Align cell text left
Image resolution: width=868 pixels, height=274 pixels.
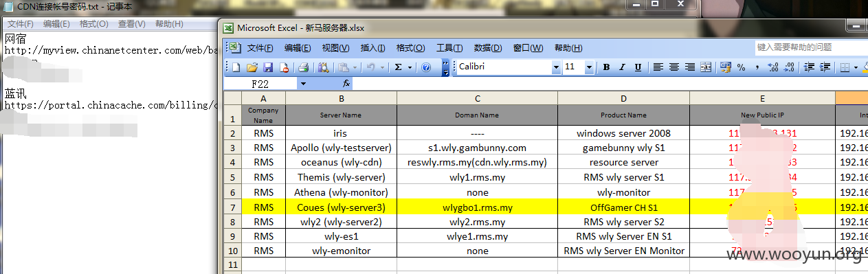tap(658, 67)
